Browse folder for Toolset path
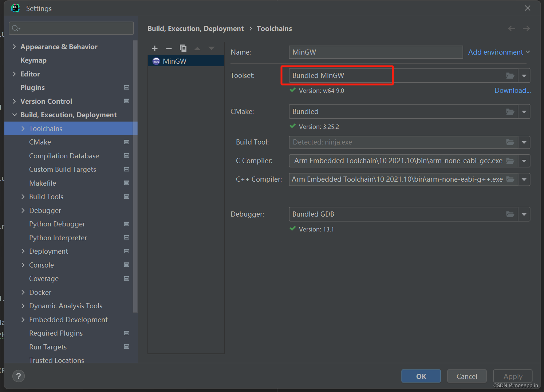Viewport: 544px width, 392px height. 510,76
